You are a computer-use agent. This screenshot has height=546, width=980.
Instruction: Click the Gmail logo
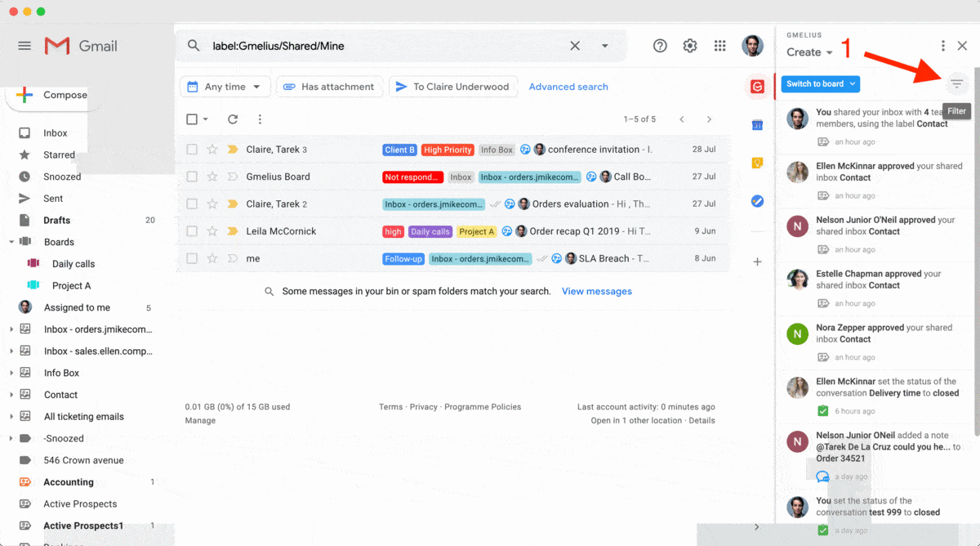(82, 46)
